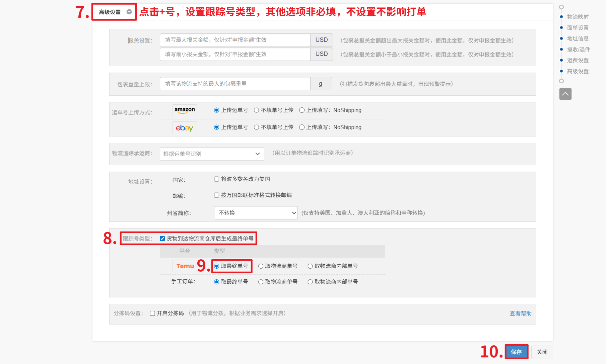Click the scroll-to-top arrow icon
Image resolution: width=606 pixels, height=364 pixels.
[565, 94]
